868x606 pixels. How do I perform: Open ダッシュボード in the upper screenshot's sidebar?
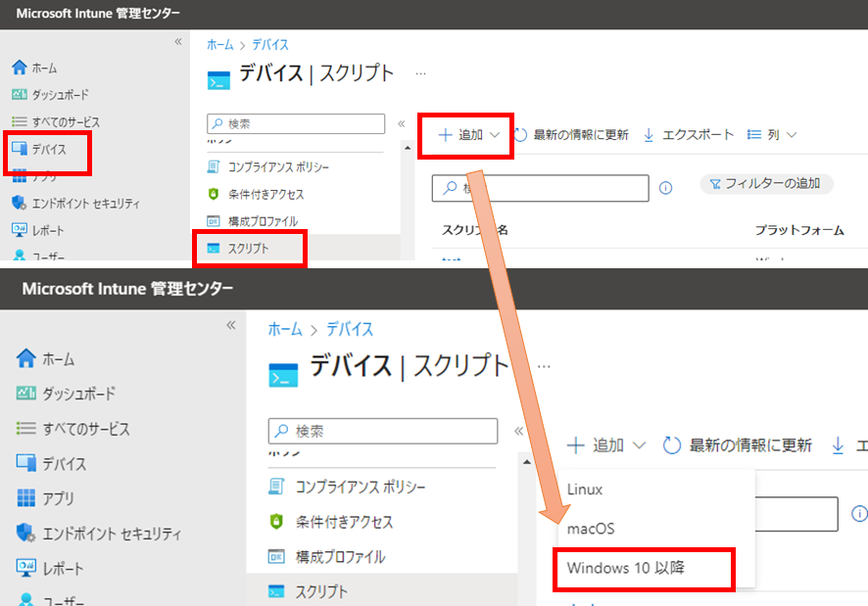pyautogui.click(x=50, y=95)
